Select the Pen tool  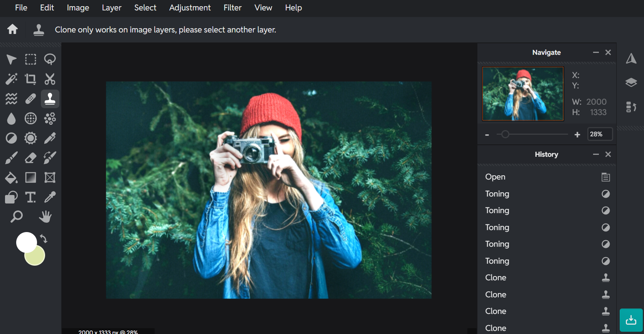[50, 138]
